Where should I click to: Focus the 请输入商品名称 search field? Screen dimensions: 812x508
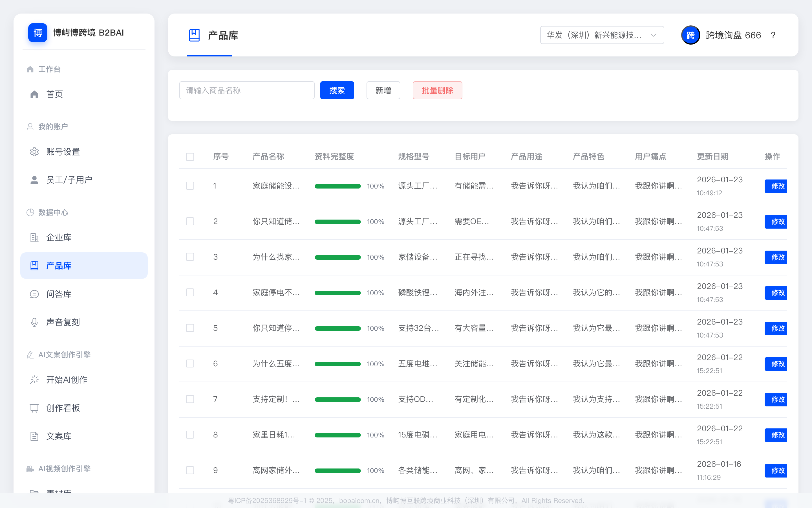247,90
